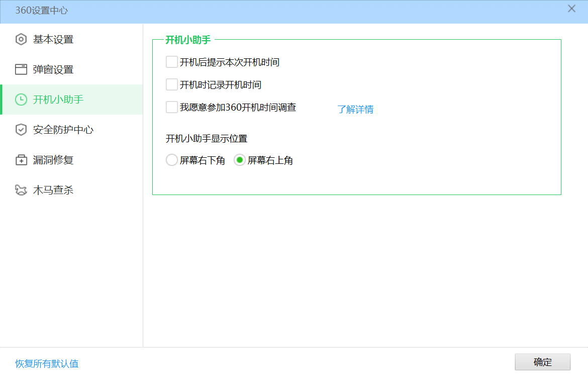The width and height of the screenshot is (588, 377).
Task: Open 安全防护中心 settings
Action: [x=72, y=130]
